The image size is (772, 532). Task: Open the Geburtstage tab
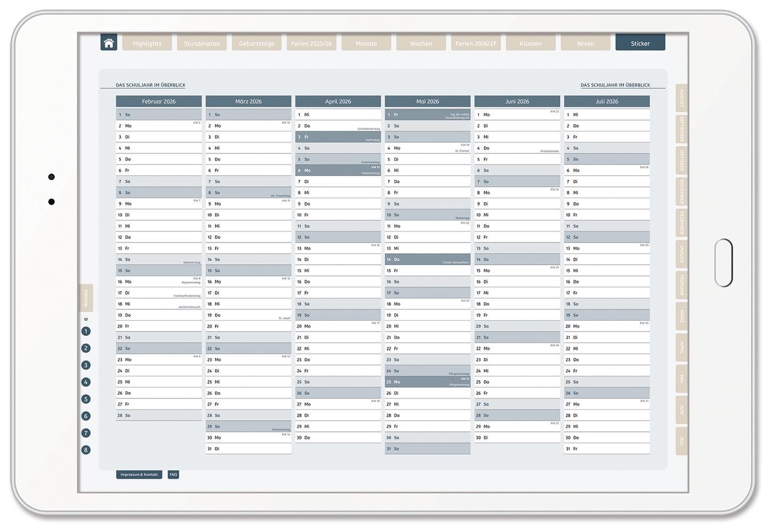[256, 43]
